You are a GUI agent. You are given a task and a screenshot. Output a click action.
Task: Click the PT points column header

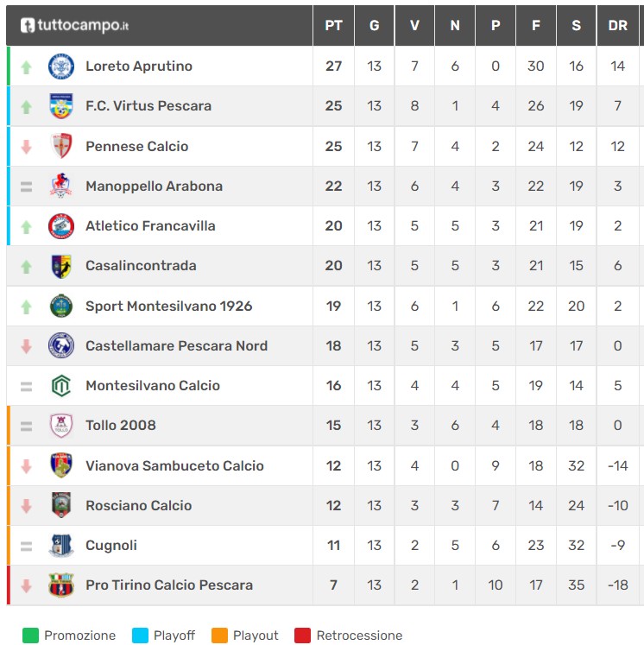333,26
